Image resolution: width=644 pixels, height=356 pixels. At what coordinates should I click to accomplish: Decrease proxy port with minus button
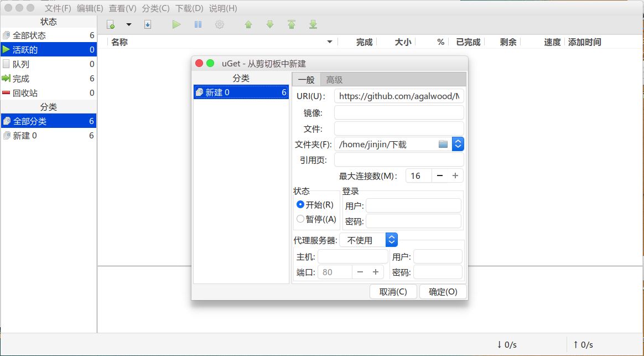coord(360,272)
